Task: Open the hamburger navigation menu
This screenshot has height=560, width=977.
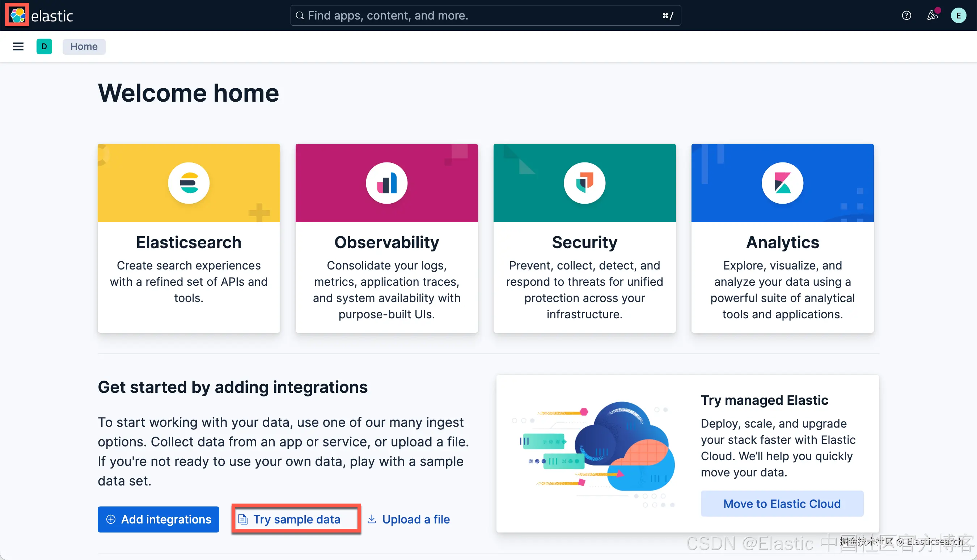Action: [x=18, y=47]
